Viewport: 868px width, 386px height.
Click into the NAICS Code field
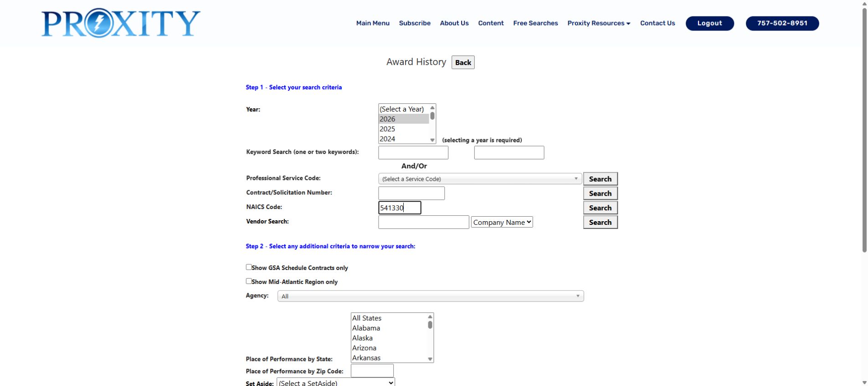(x=400, y=208)
